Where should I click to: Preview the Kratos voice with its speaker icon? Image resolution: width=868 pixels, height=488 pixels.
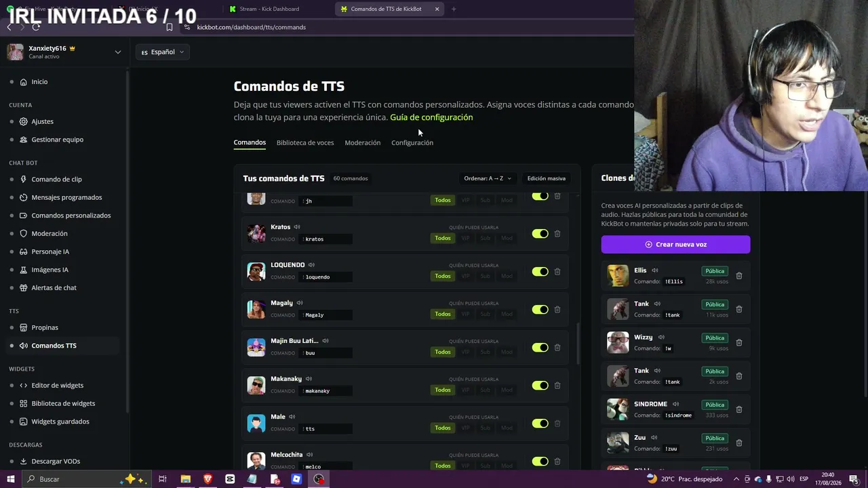(x=297, y=227)
